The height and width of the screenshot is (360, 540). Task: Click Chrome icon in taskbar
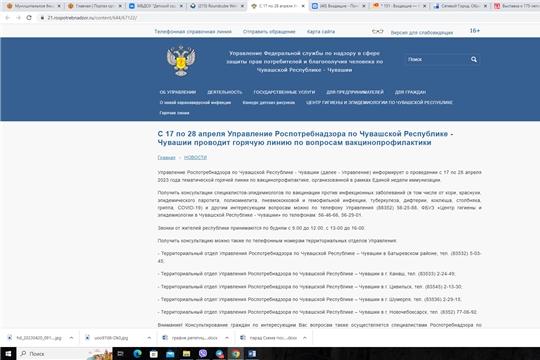point(236,354)
